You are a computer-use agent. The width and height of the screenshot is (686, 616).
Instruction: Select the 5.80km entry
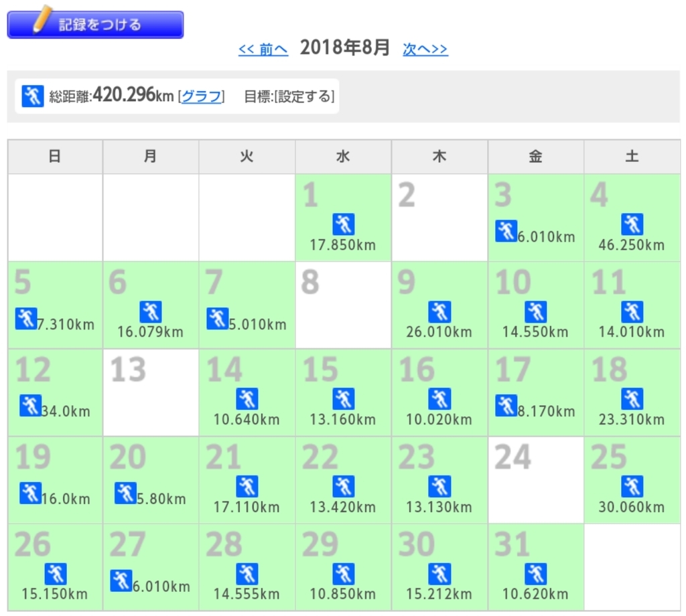161,499
